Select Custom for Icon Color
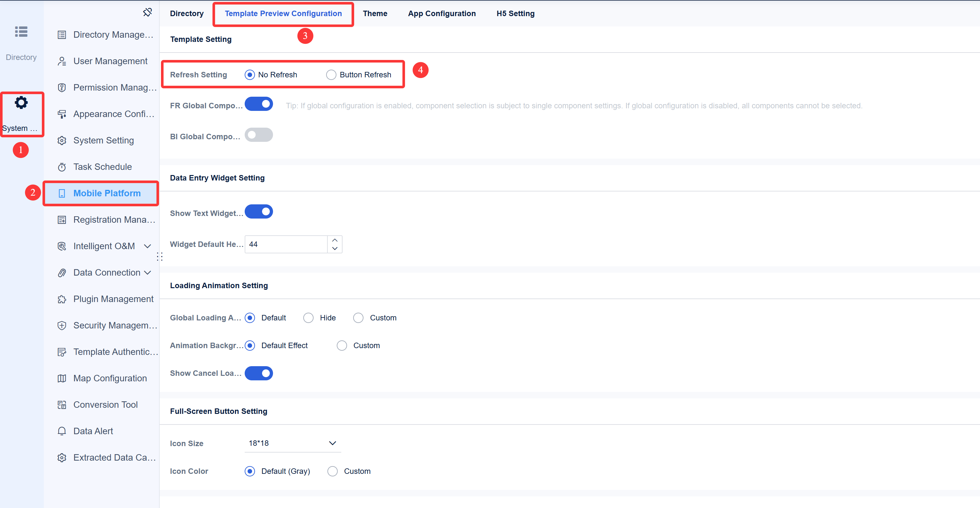The width and height of the screenshot is (980, 508). coord(333,471)
